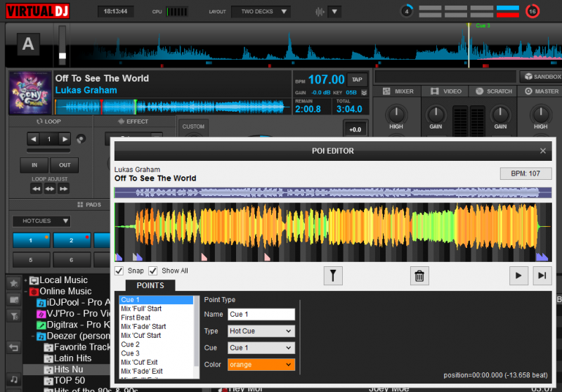Switch to the VIDEO tab
The width and height of the screenshot is (562, 392).
(446, 91)
